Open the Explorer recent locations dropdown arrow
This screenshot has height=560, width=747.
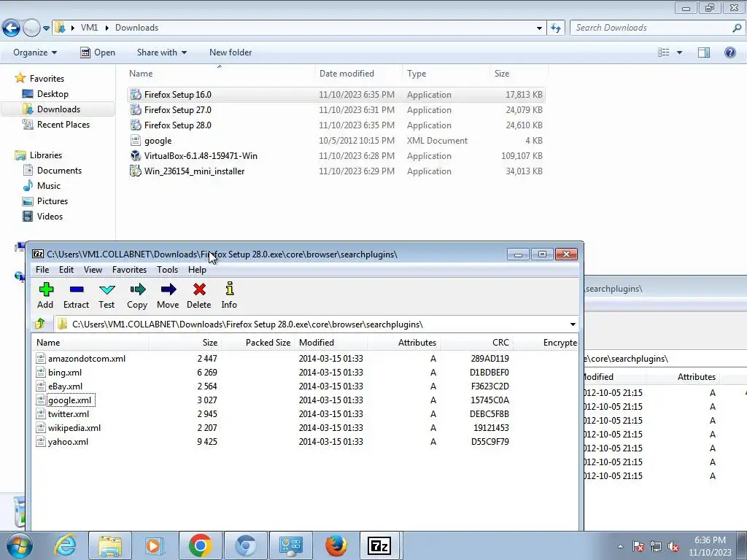tap(46, 28)
